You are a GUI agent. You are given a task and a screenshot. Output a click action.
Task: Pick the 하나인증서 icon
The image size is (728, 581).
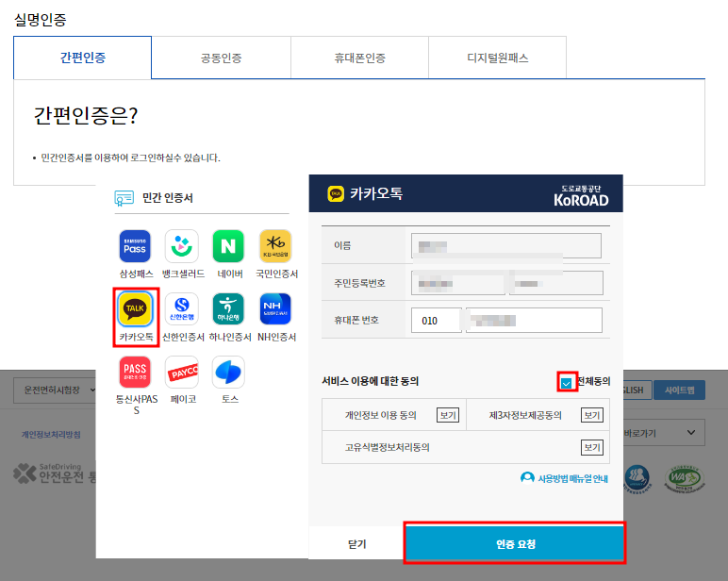tap(228, 308)
